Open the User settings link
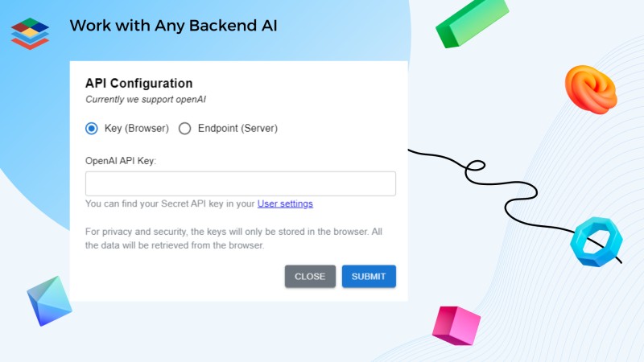The image size is (644, 362). coord(285,204)
